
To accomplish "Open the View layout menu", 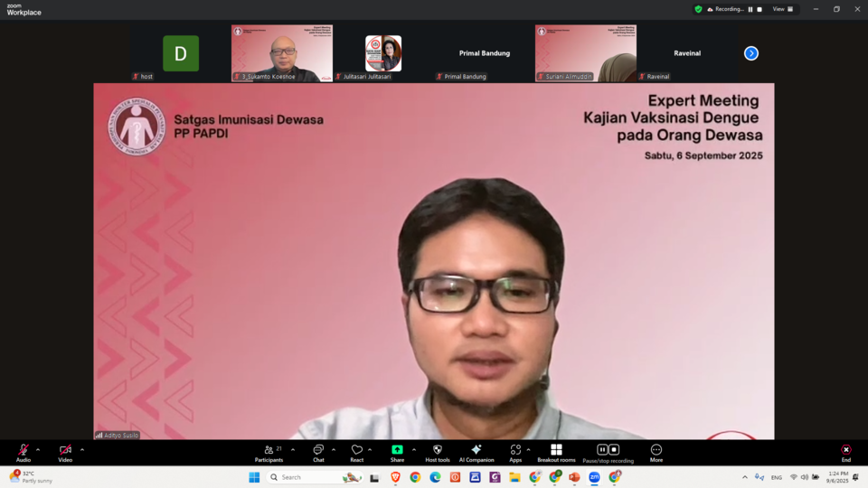I will point(782,9).
